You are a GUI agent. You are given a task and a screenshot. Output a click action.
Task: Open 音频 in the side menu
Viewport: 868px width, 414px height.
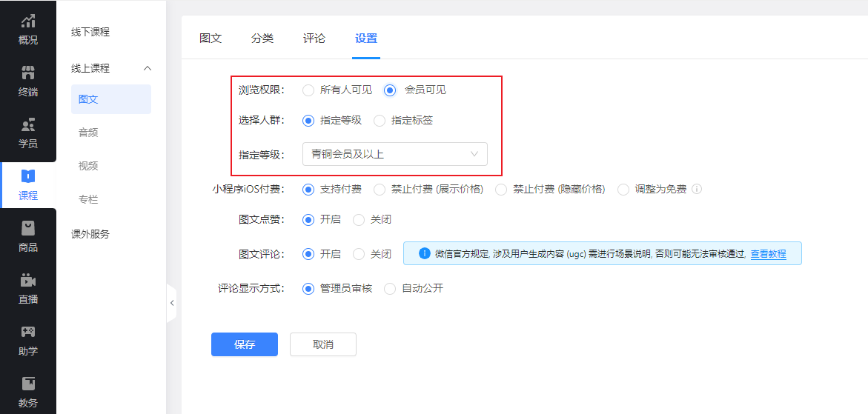[x=88, y=133]
